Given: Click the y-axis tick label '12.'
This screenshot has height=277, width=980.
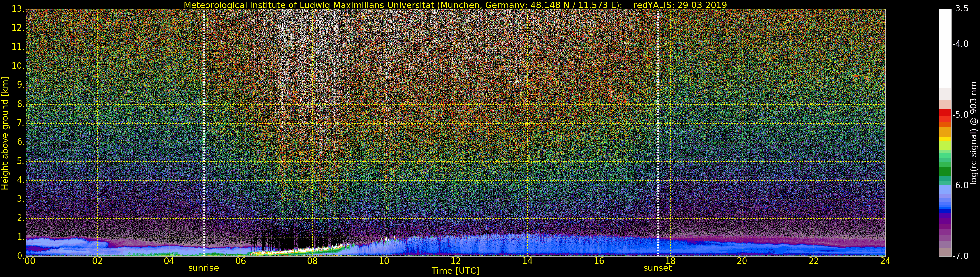Looking at the screenshot, I should (x=18, y=28).
